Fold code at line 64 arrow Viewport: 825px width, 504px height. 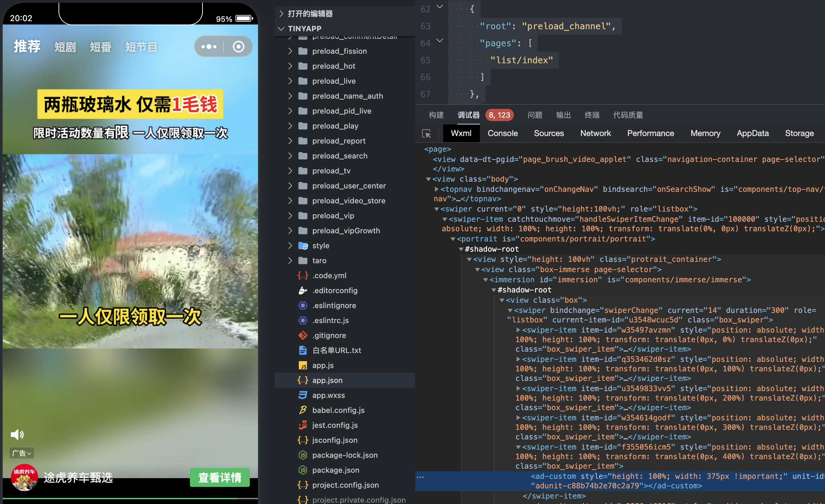[440, 41]
